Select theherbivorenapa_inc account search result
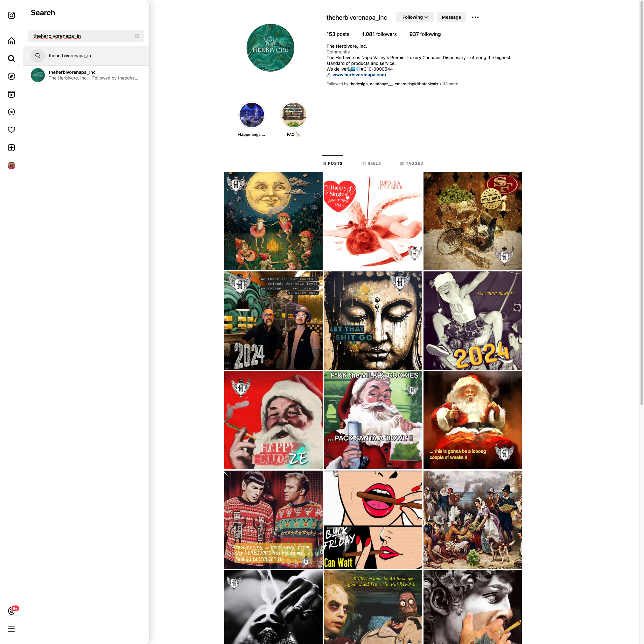Screen dimensions: 644x644 pos(86,75)
